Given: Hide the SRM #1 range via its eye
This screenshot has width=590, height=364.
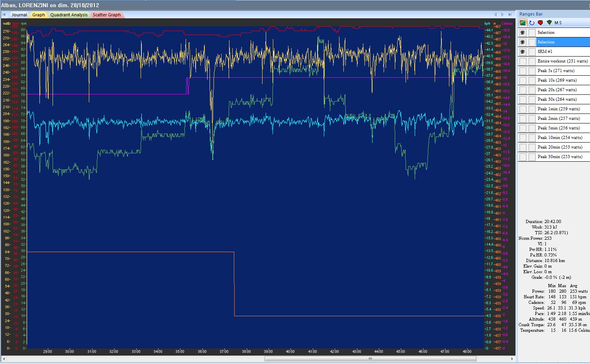Looking at the screenshot, I should (x=523, y=52).
